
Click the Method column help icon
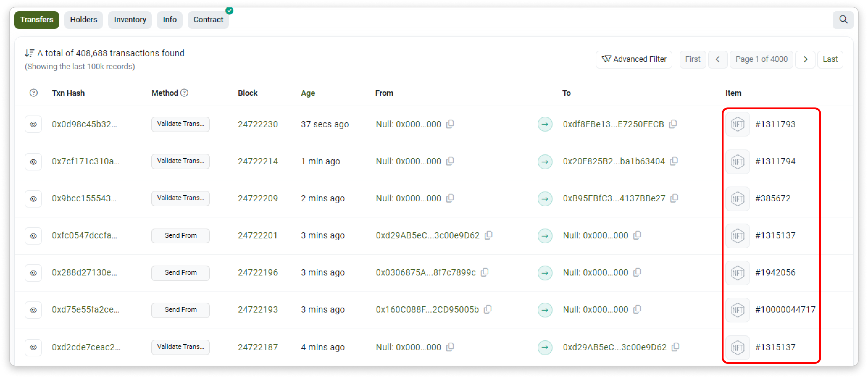click(x=184, y=93)
